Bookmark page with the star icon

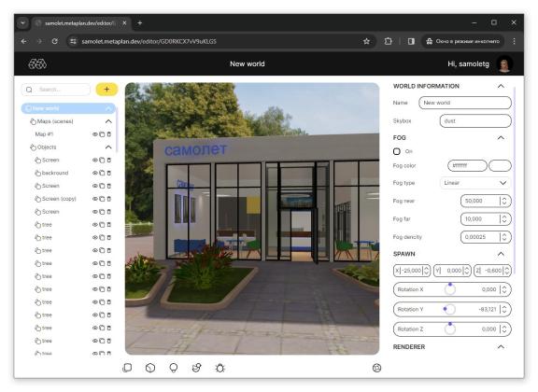pos(366,41)
